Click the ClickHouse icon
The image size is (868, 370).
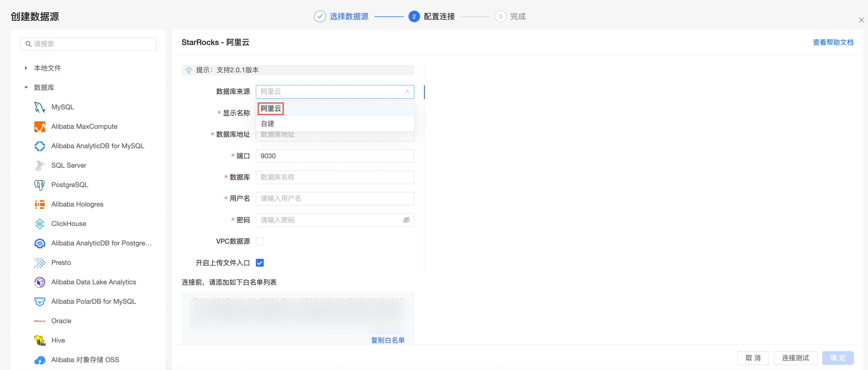40,224
